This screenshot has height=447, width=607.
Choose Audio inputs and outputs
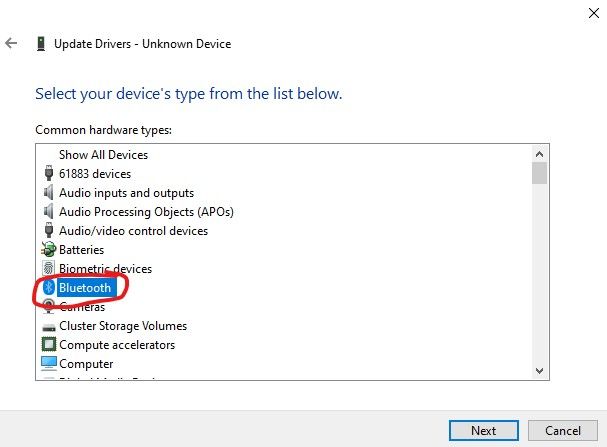tap(126, 193)
